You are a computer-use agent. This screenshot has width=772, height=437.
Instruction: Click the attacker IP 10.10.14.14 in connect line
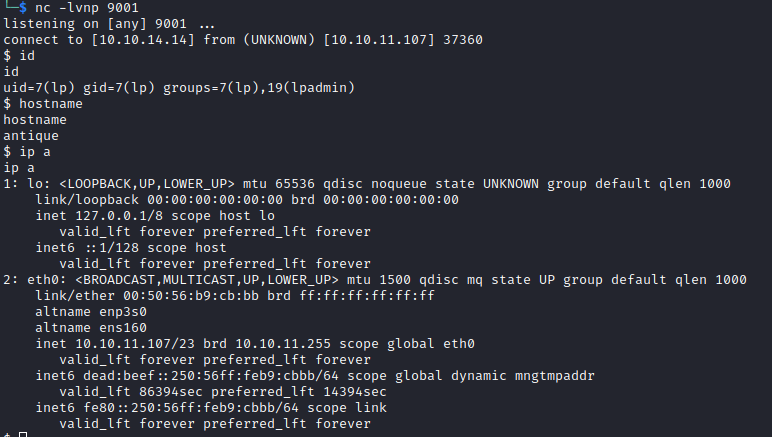[x=143, y=40]
